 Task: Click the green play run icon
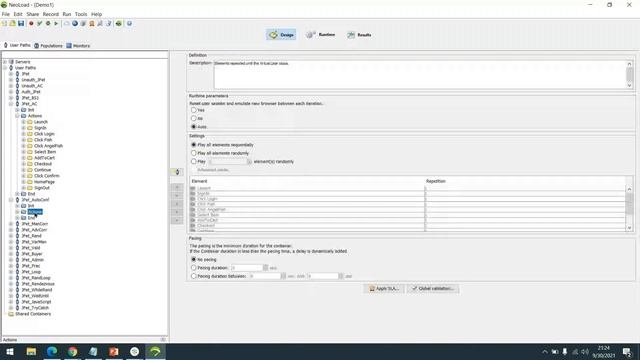(56, 24)
